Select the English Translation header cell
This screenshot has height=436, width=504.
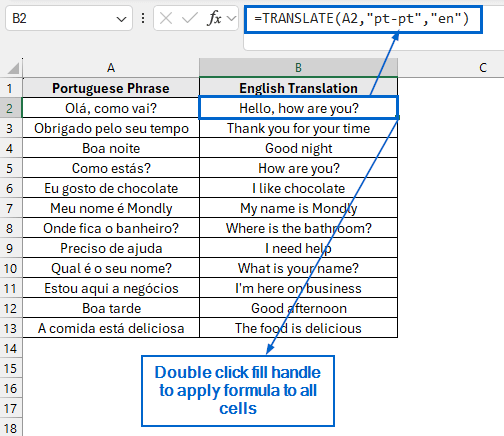point(298,88)
